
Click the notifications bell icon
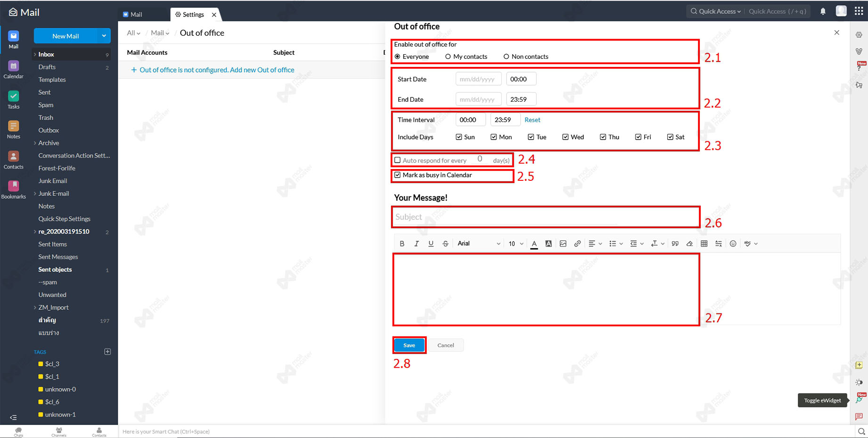[823, 11]
